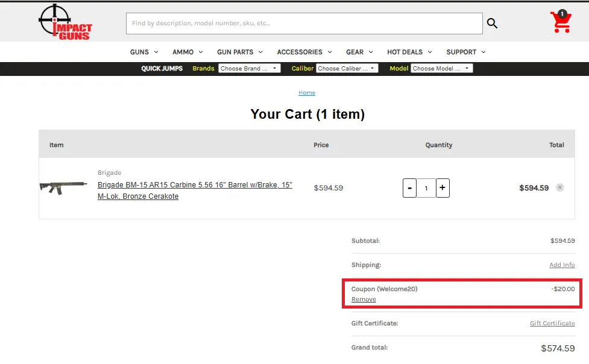Screen dimensions: 589x364
Task: Open the GUNS menu
Action: click(144, 52)
